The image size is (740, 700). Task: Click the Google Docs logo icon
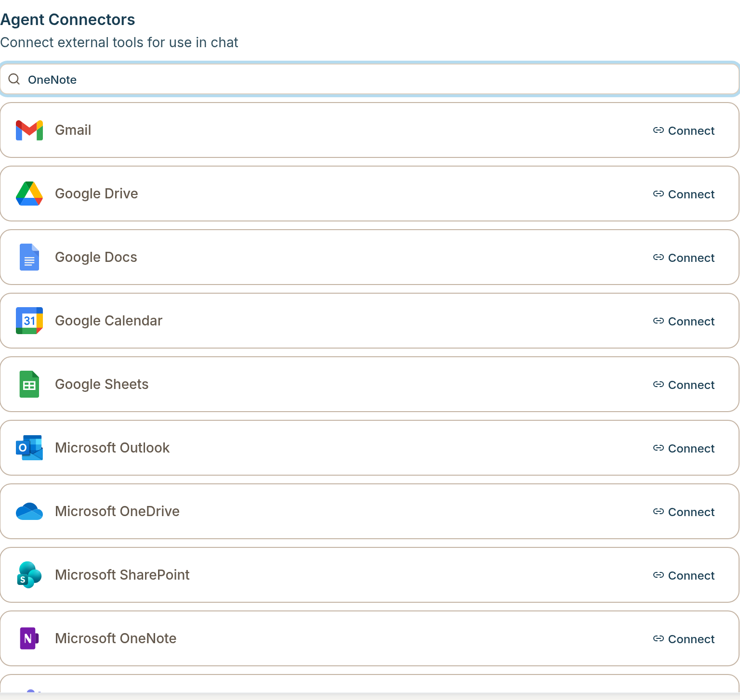click(x=29, y=257)
